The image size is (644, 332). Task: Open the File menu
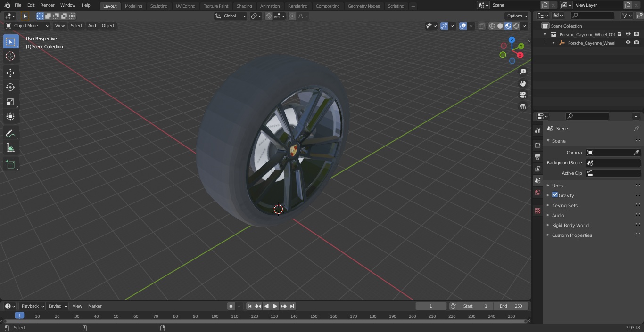18,5
